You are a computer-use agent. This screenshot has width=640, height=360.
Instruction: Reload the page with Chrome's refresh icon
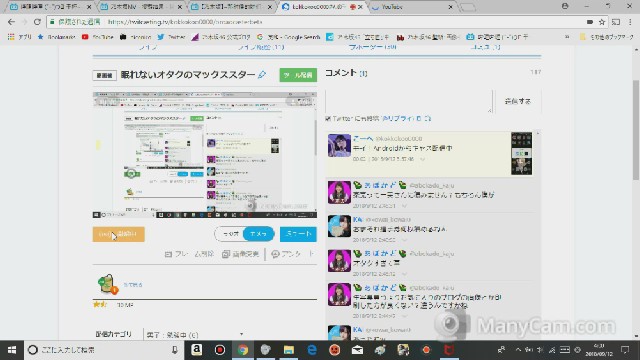point(37,22)
